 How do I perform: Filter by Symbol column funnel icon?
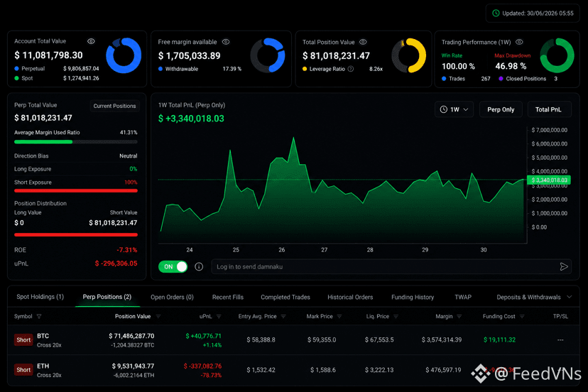click(x=39, y=317)
